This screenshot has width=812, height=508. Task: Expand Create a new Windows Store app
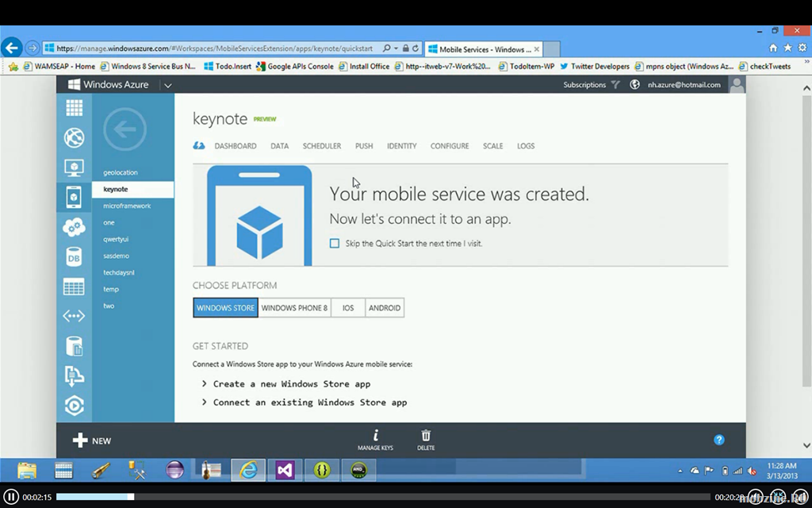coord(291,384)
